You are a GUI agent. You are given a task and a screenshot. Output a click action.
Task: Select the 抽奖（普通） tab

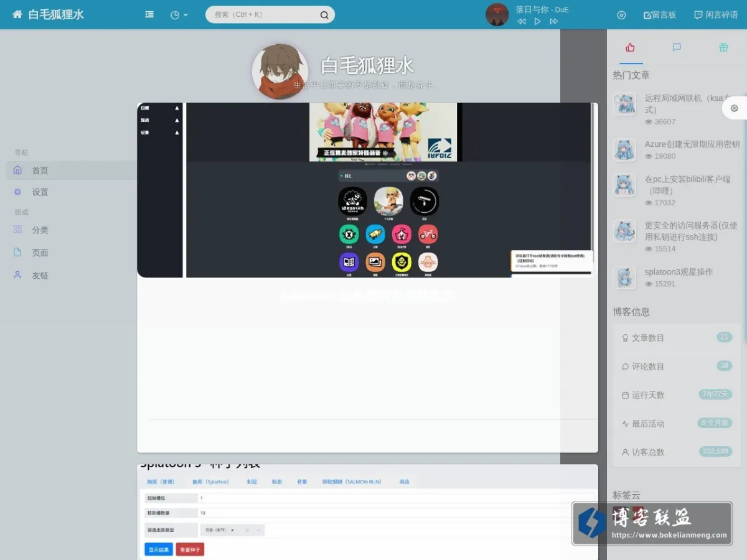point(161,482)
